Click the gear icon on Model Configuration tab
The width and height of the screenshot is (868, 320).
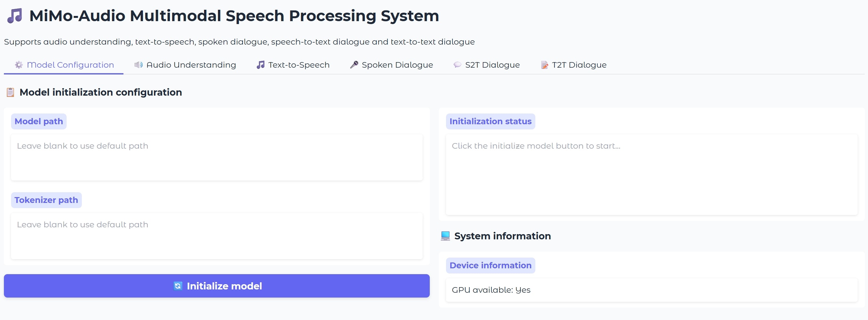click(19, 65)
